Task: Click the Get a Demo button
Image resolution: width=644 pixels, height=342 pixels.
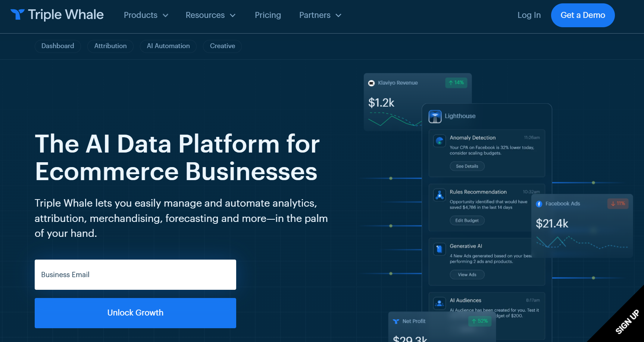Action: click(x=583, y=15)
